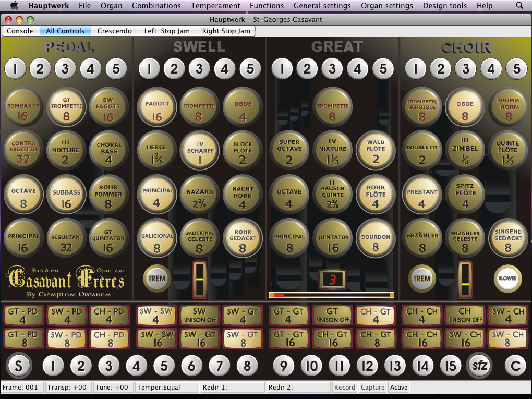Click the Capture button in the status bar
This screenshot has width=532, height=399.
(372, 387)
